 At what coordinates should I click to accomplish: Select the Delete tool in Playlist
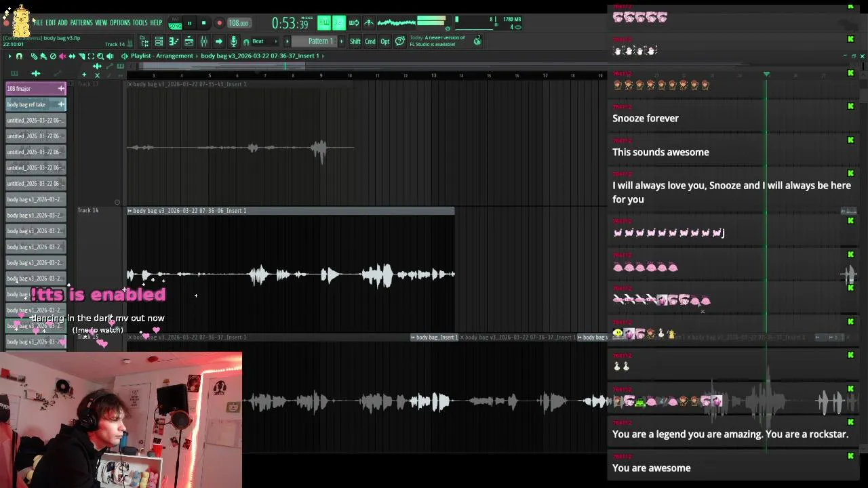(53, 56)
